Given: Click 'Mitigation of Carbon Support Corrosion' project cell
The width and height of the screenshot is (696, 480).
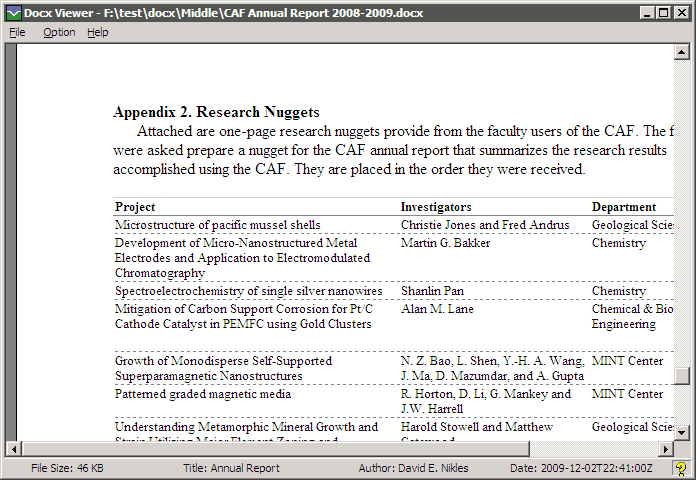Looking at the screenshot, I should [x=244, y=316].
